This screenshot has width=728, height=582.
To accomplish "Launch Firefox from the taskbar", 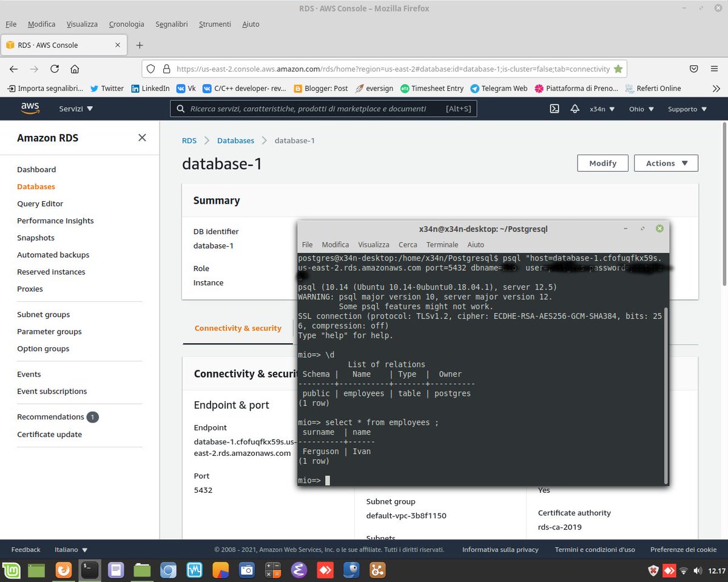I will [x=63, y=570].
